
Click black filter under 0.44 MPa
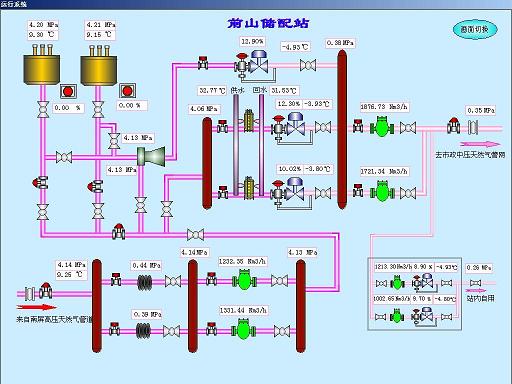(145, 281)
